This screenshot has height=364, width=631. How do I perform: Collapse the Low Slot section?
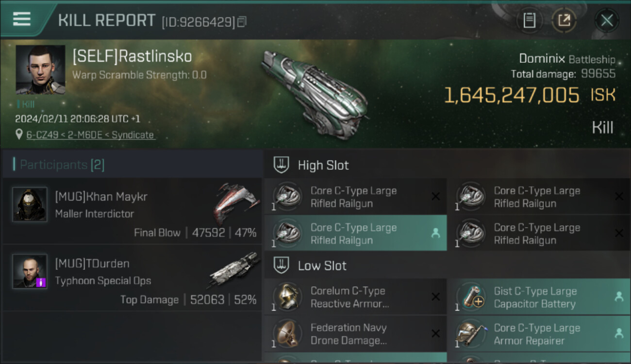tap(282, 265)
